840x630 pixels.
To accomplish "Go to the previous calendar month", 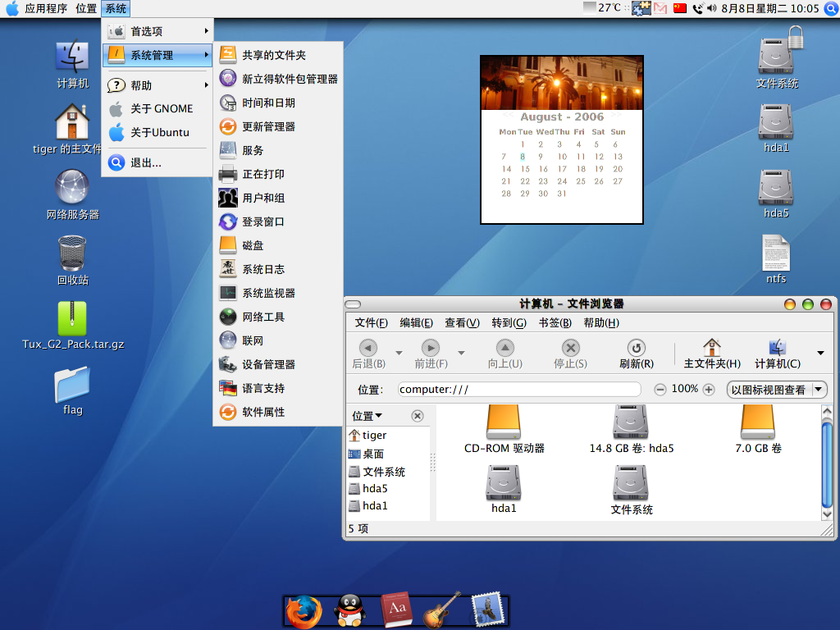I will (x=508, y=115).
